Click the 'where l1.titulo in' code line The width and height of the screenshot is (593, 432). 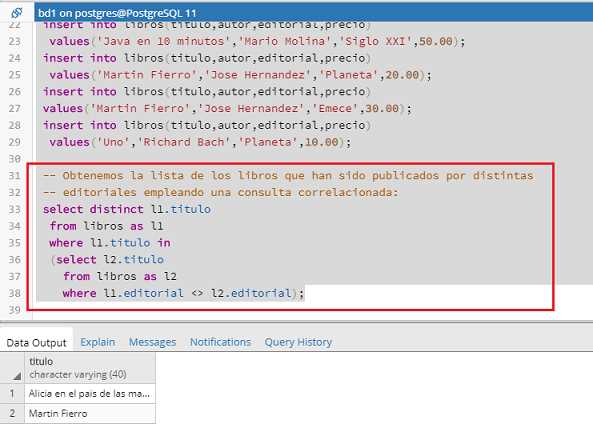pos(110,243)
